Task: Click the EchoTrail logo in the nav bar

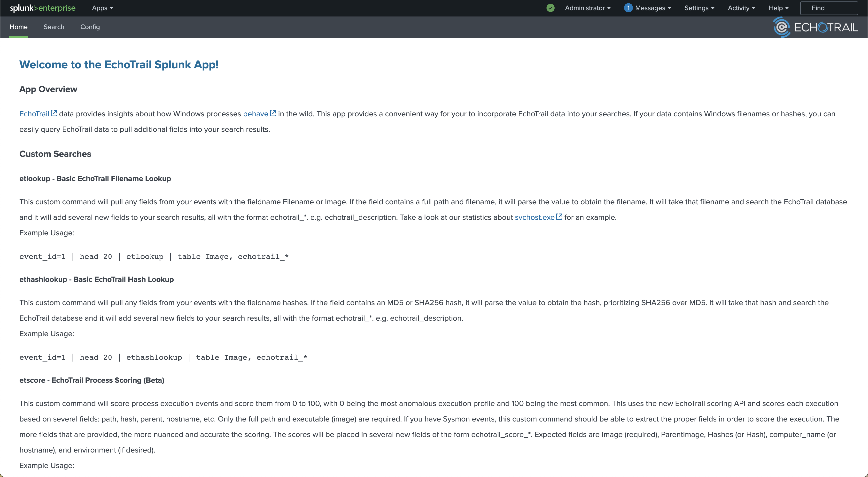Action: click(816, 27)
